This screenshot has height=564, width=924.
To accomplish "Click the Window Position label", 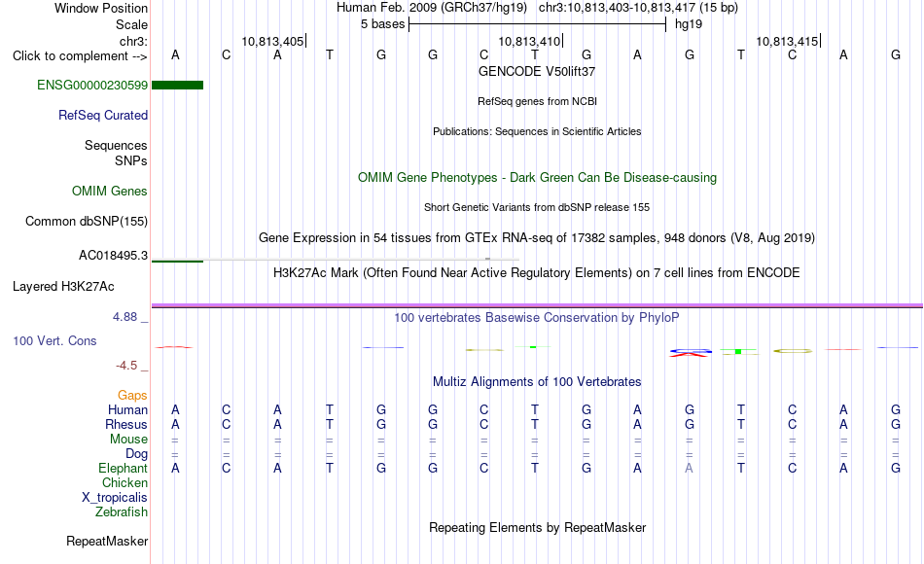I will point(101,8).
